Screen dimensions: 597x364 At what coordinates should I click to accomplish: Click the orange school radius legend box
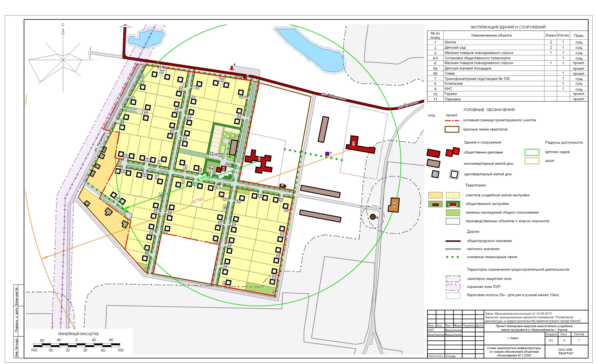point(532,161)
